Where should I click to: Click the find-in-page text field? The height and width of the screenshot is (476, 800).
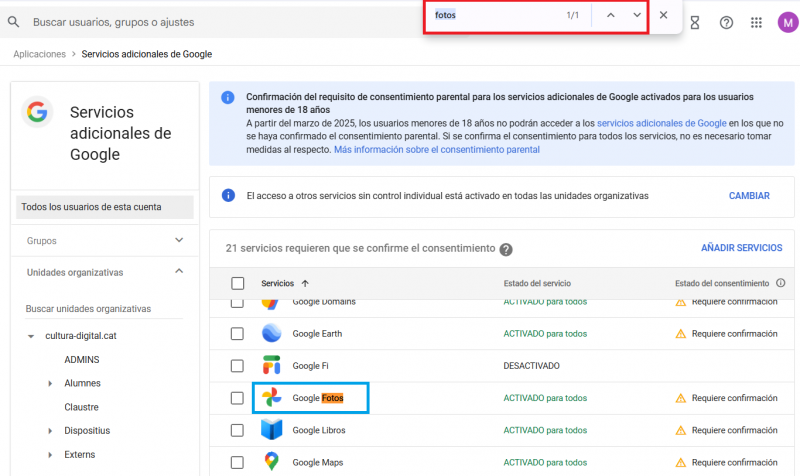[x=495, y=15]
